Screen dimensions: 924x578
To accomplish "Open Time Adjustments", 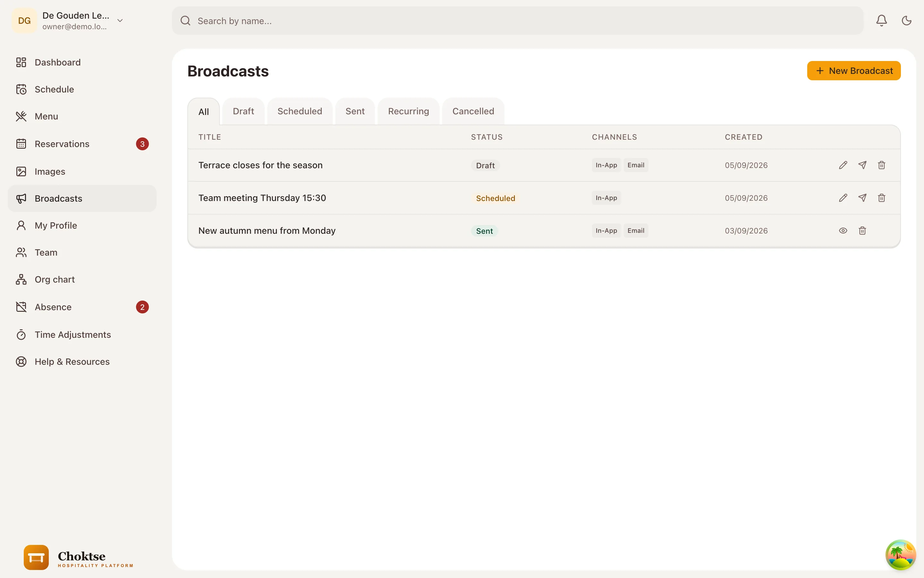I will (82, 335).
